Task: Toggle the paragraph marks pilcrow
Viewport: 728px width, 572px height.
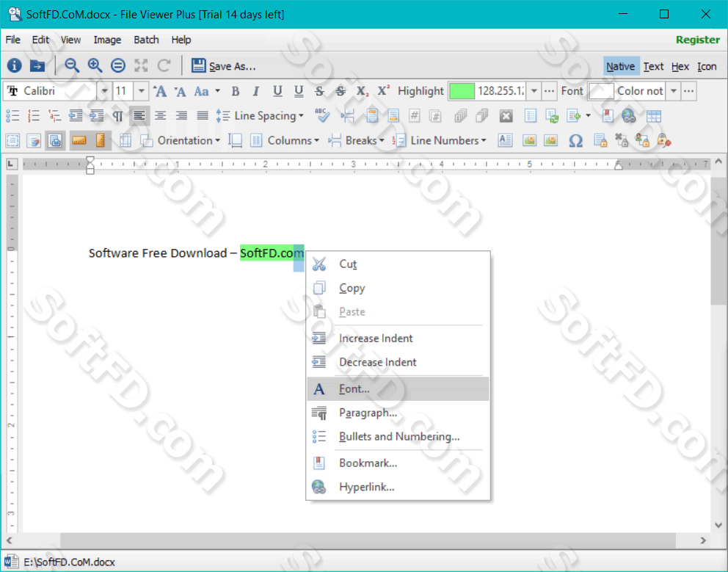Action: pyautogui.click(x=118, y=116)
